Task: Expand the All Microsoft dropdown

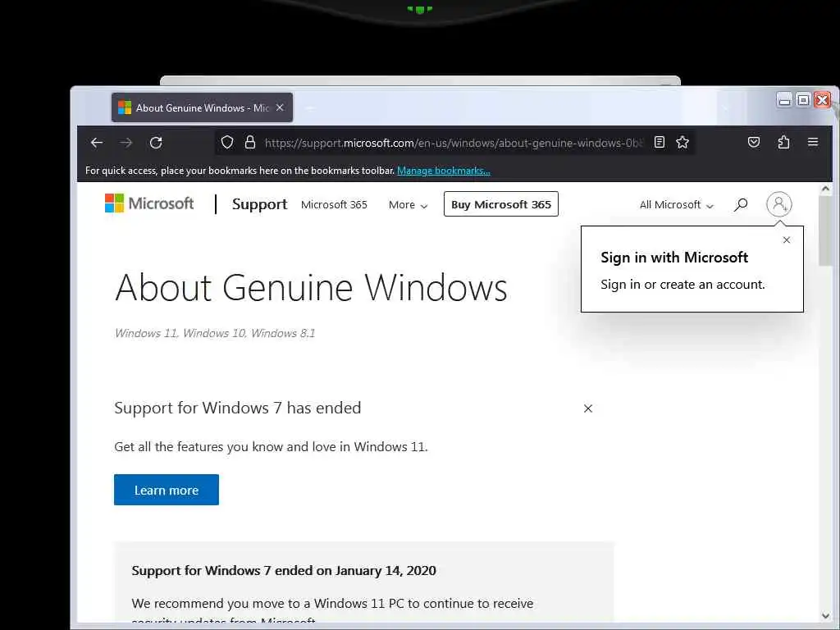Action: [676, 204]
